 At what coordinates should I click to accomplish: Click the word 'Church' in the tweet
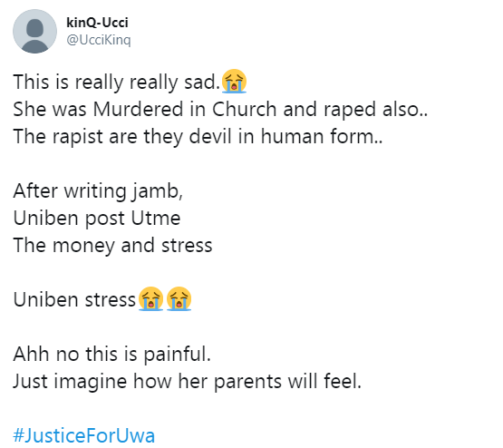pyautogui.click(x=244, y=109)
